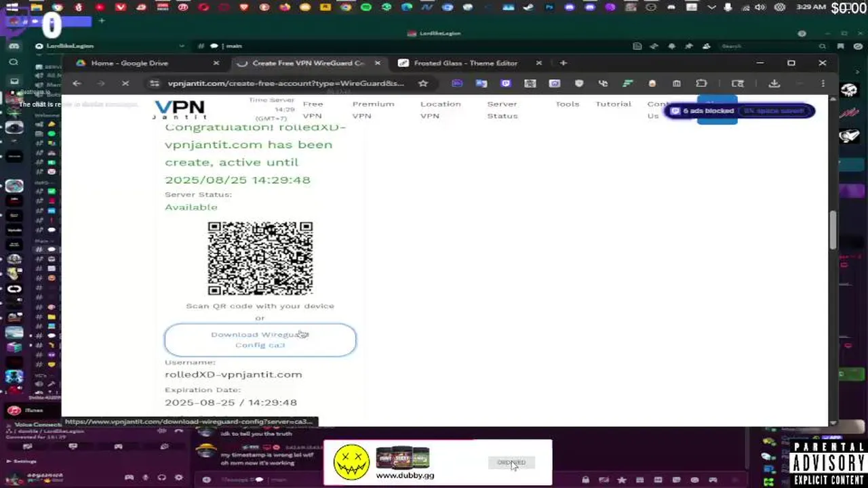
Task: Open Discord pinned messages icon
Action: tap(690, 46)
